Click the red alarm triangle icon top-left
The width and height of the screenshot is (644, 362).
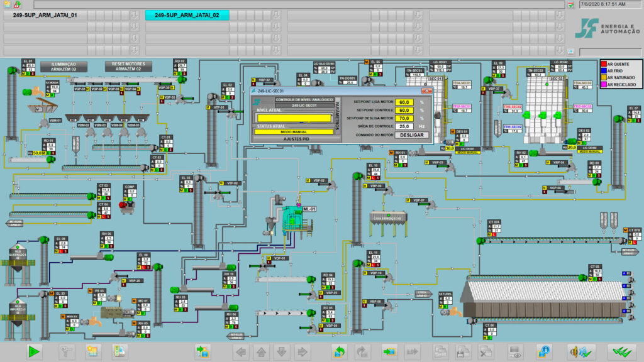(17, 4)
